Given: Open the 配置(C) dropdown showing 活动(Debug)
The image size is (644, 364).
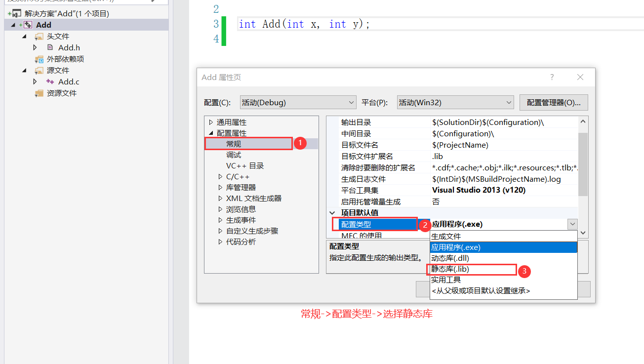Looking at the screenshot, I should coord(298,103).
